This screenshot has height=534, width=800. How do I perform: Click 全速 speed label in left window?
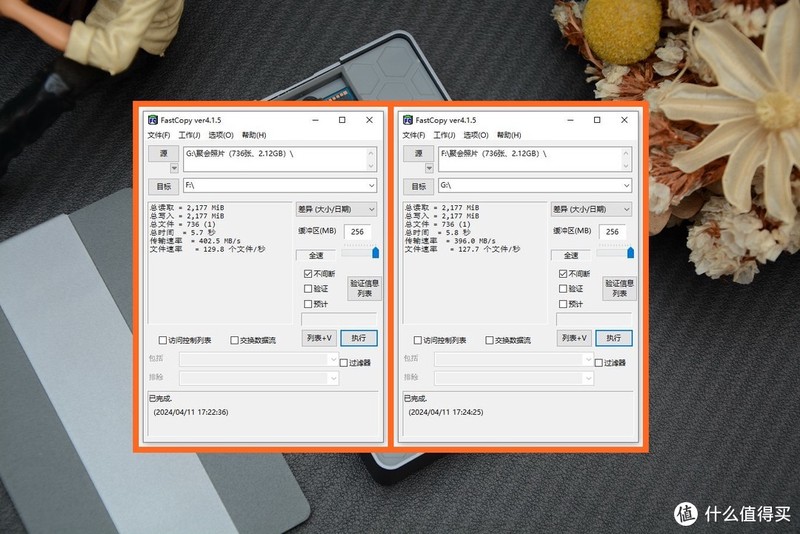316,255
